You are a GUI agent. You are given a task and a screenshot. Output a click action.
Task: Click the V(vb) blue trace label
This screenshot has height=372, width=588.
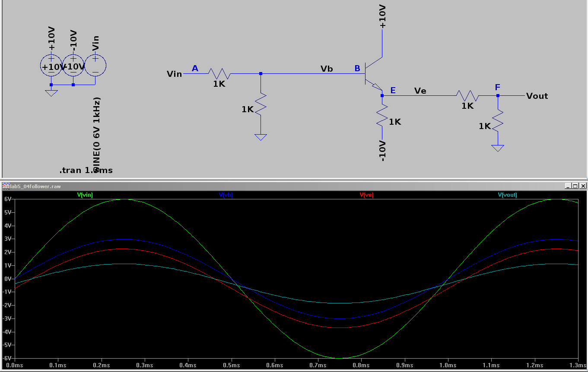(226, 195)
